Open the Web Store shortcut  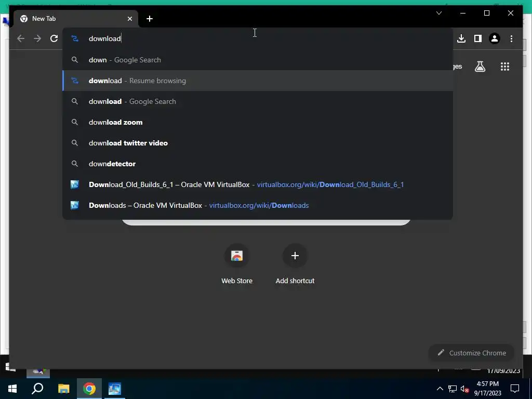pos(237,264)
